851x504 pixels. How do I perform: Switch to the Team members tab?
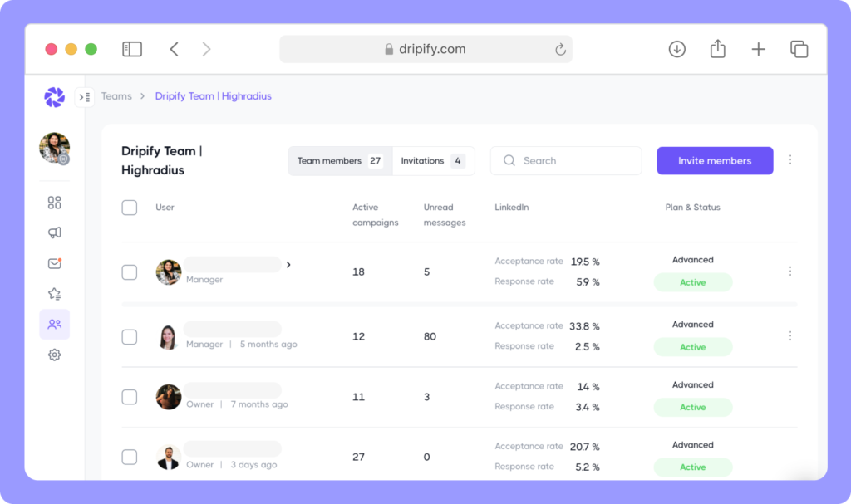point(340,160)
